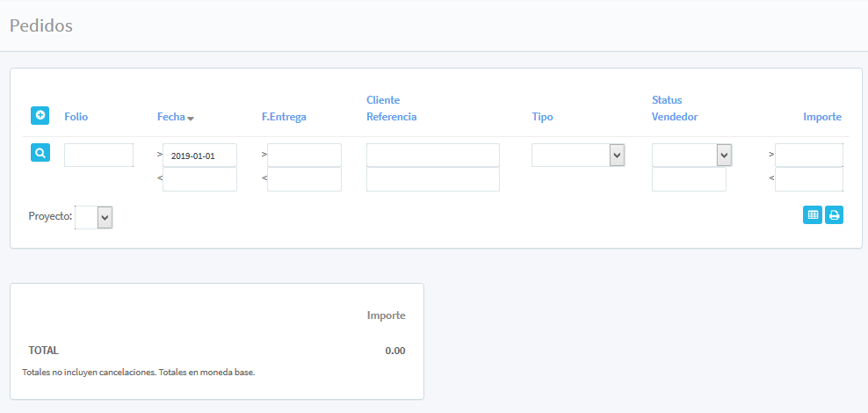This screenshot has height=413, width=868.
Task: Sort orders by Folio column
Action: tap(76, 117)
